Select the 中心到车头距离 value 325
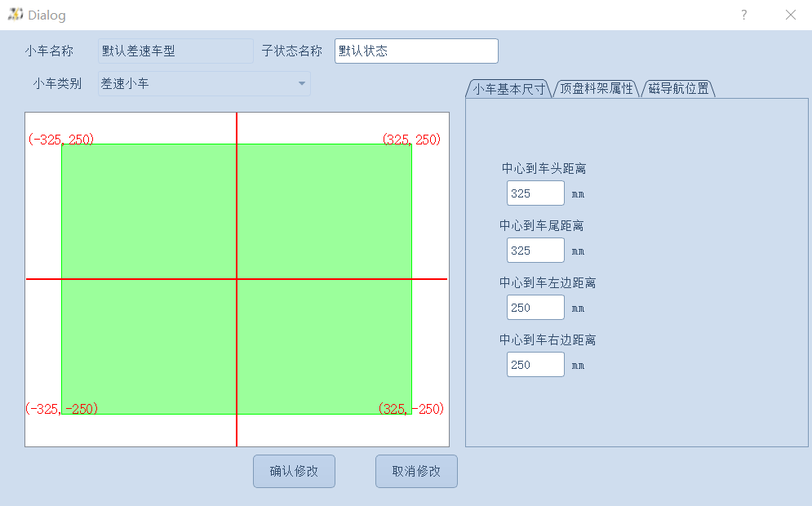Image resolution: width=812 pixels, height=506 pixels. tap(535, 193)
